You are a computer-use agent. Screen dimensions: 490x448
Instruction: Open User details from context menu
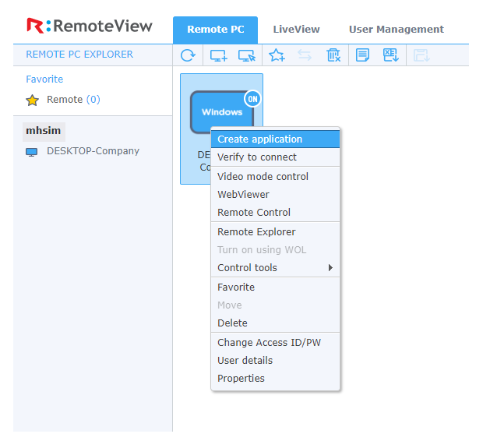[x=275, y=360]
